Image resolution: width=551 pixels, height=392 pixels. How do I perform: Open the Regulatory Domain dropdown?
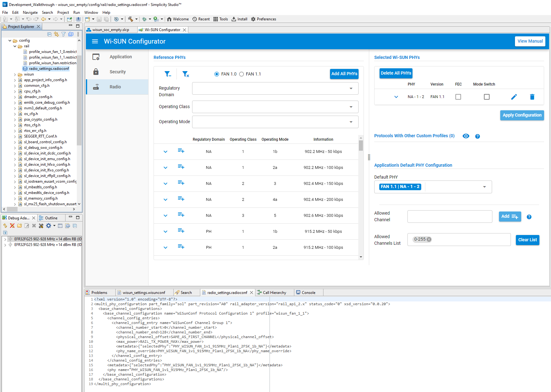click(x=275, y=88)
